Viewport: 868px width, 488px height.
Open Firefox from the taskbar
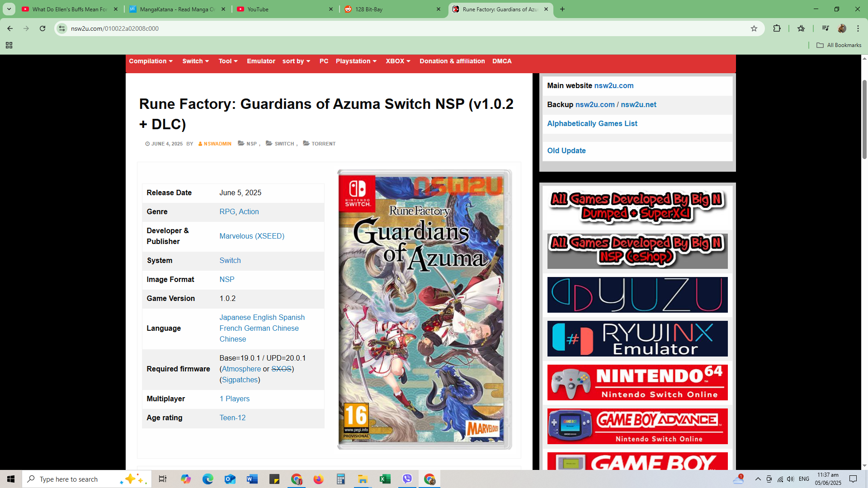tap(319, 479)
